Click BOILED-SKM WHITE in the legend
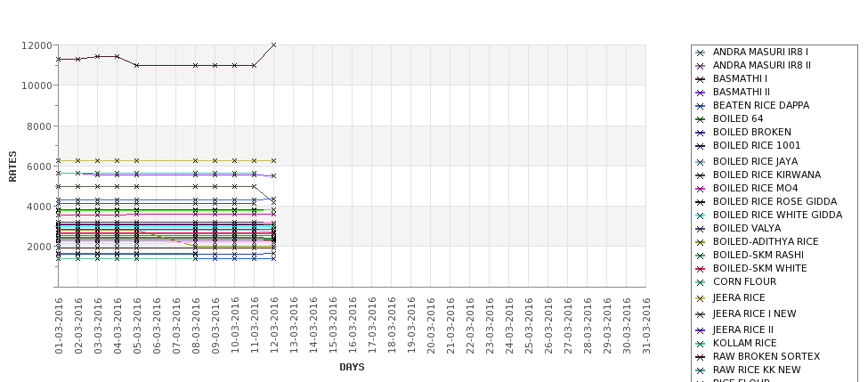This screenshot has height=382, width=868. tap(760, 268)
